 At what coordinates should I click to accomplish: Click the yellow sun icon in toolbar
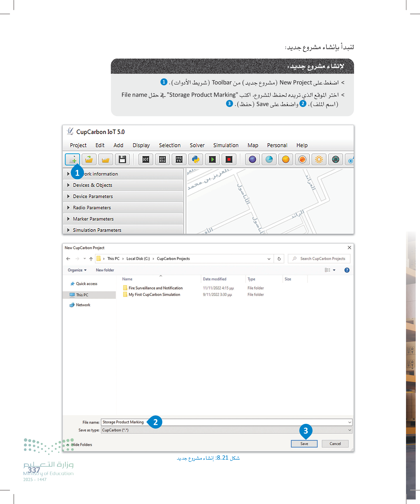coord(319,159)
